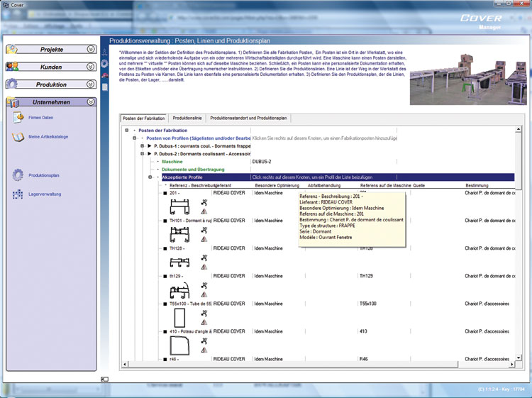The height and width of the screenshot is (398, 532).
Task: Click the hook icon under profile 410
Action: coord(204,341)
